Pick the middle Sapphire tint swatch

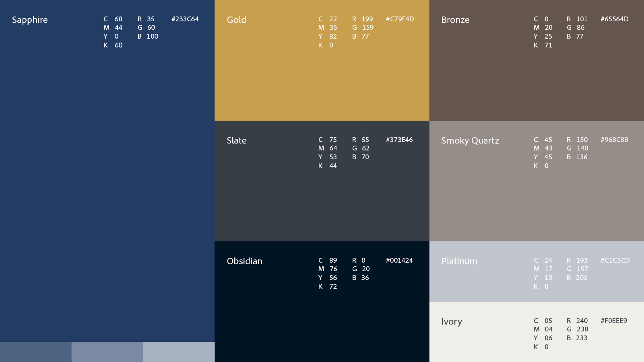[x=107, y=352]
